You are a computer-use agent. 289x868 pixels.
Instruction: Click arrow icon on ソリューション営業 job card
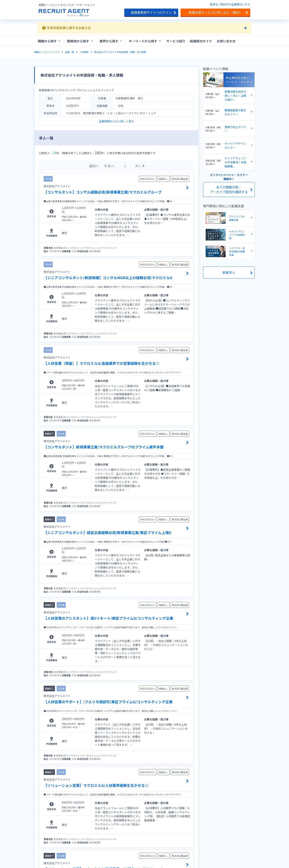pyautogui.click(x=187, y=781)
